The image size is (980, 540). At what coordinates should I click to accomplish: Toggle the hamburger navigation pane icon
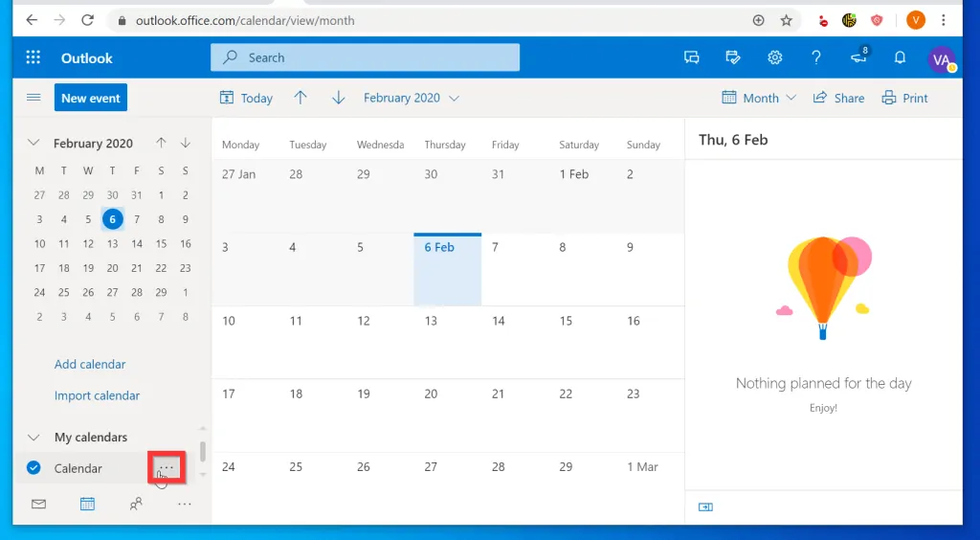coord(33,98)
